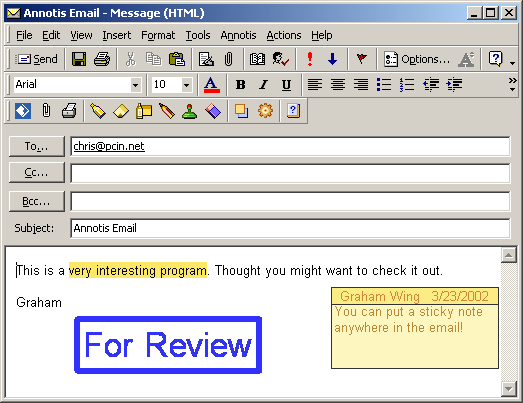
Task: Open the View menu
Action: tap(81, 35)
